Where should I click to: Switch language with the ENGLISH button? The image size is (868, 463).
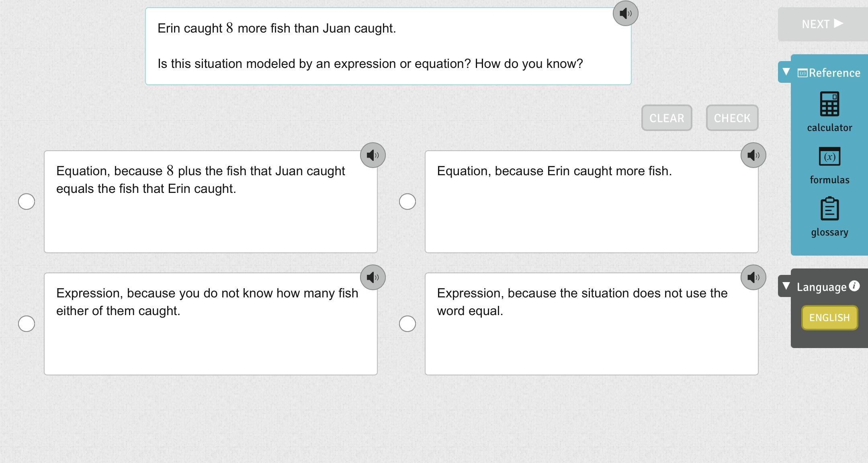(x=829, y=318)
